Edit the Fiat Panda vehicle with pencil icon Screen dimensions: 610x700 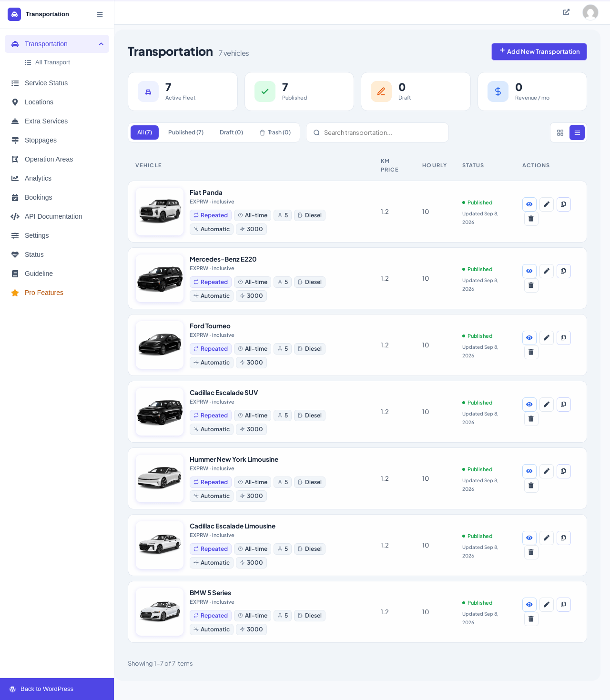(x=547, y=204)
